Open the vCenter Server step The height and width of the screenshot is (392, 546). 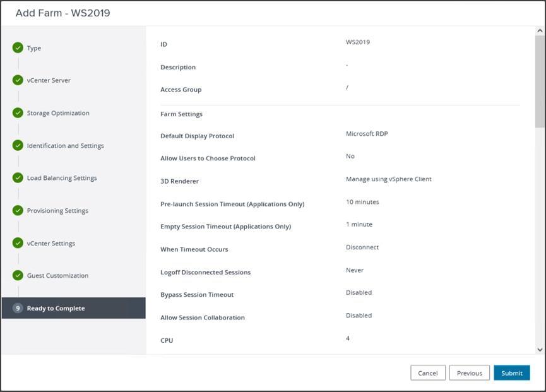click(49, 80)
